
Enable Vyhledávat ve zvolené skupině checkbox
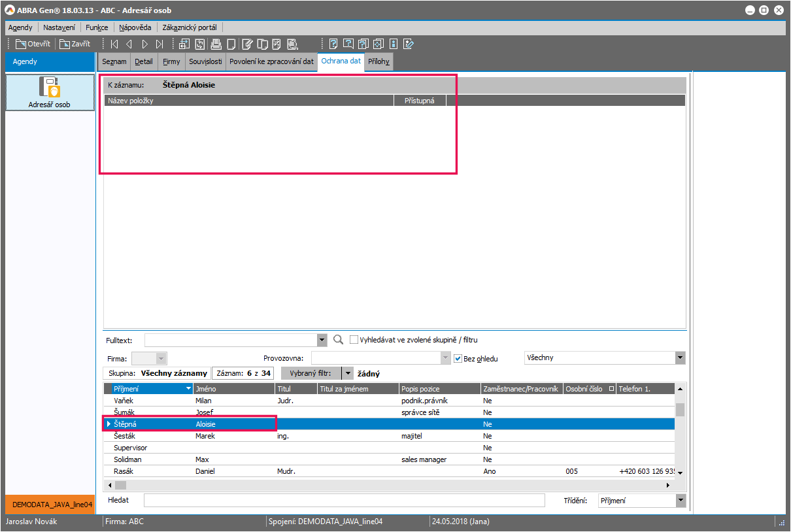[x=354, y=340]
